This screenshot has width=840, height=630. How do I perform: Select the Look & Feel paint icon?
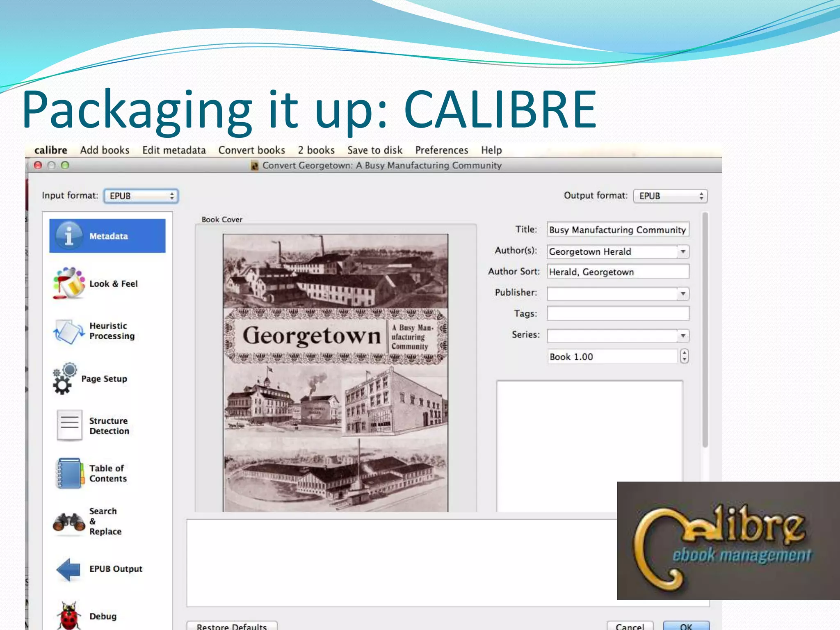point(69,283)
